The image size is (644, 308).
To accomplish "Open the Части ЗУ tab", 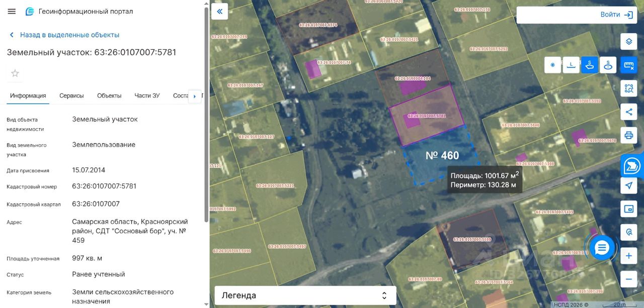I will [147, 95].
